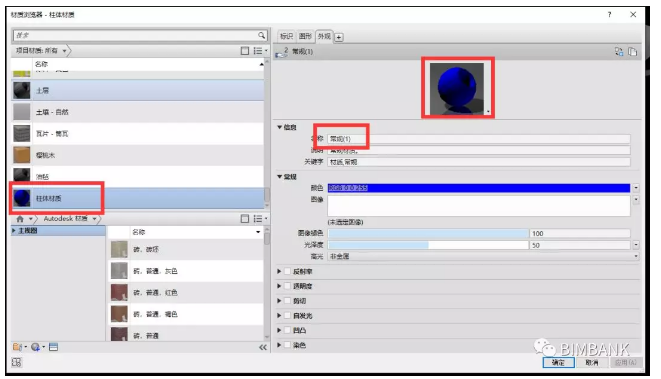Open preview thumbnail options arrow
The image size is (661, 379).
pyautogui.click(x=488, y=112)
